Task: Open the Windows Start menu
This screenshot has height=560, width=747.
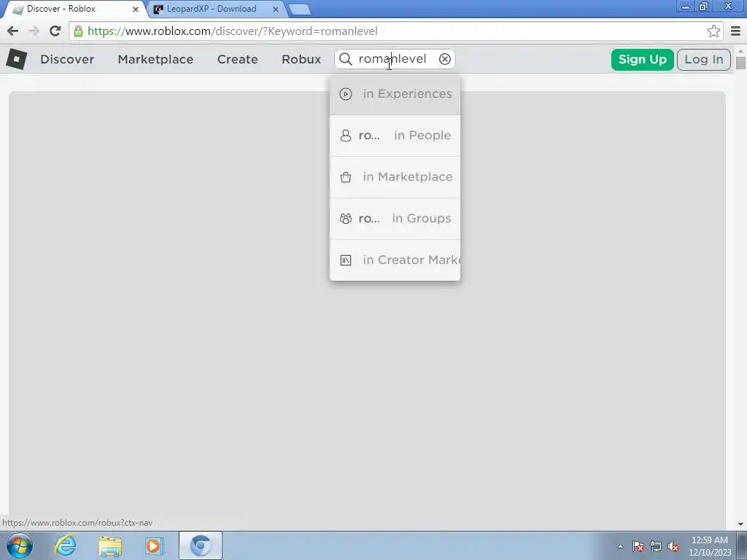Action: (x=20, y=545)
